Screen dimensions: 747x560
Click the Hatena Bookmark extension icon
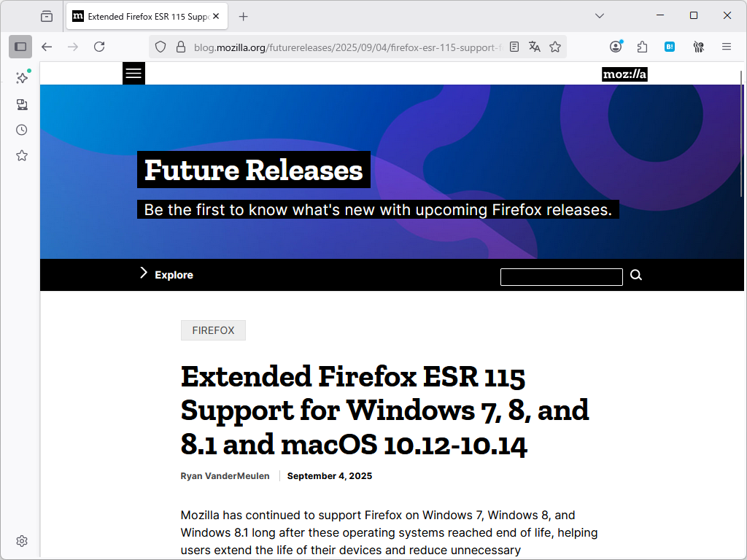point(670,46)
